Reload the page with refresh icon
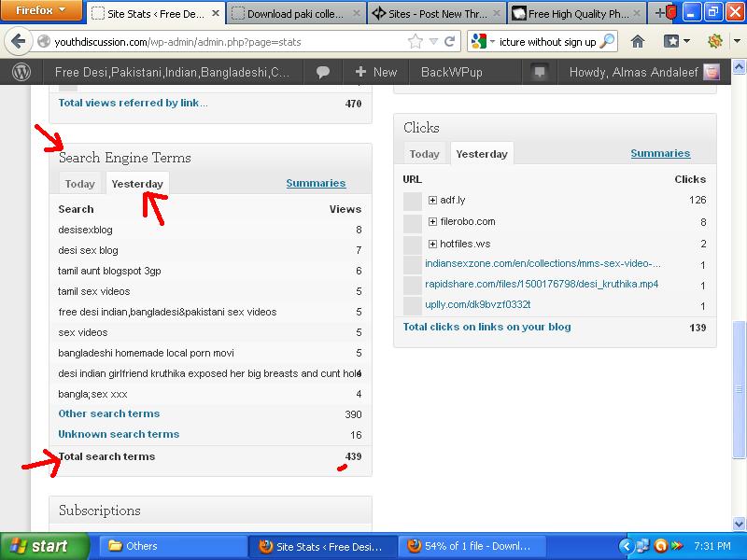 click(450, 42)
